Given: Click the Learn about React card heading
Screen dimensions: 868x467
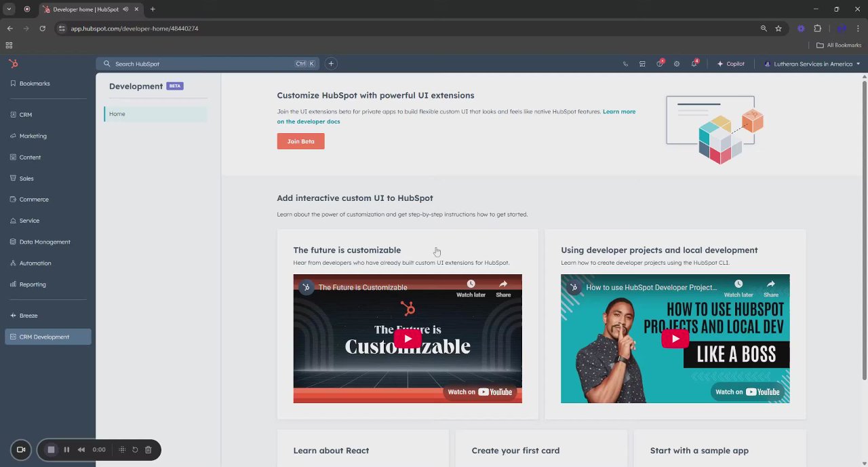Looking at the screenshot, I should pyautogui.click(x=331, y=451).
